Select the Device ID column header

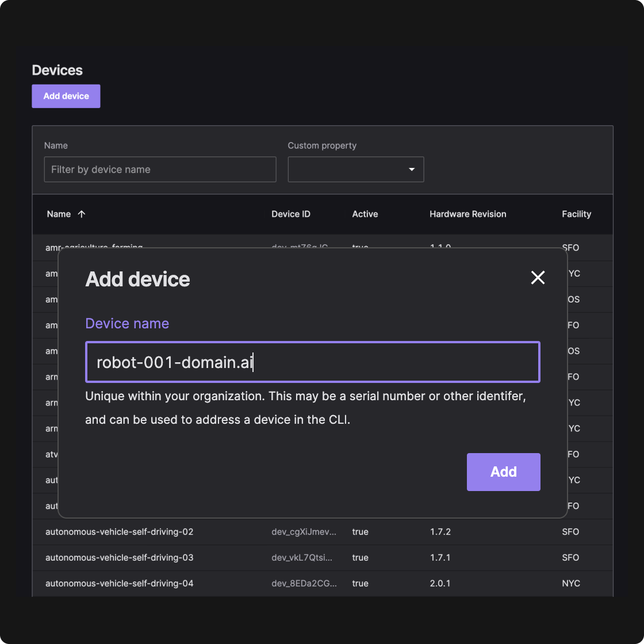[x=290, y=214]
